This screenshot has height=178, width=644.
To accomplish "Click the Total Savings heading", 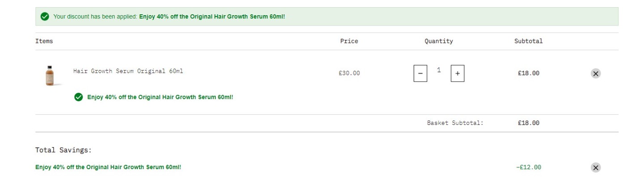I will [x=64, y=150].
